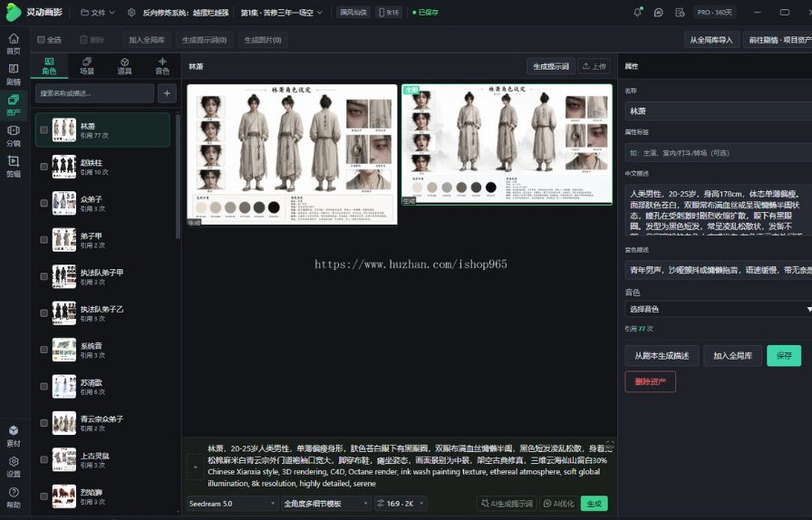Click the 属性标签 tags input field
This screenshot has height=520, width=812.
pyautogui.click(x=719, y=153)
